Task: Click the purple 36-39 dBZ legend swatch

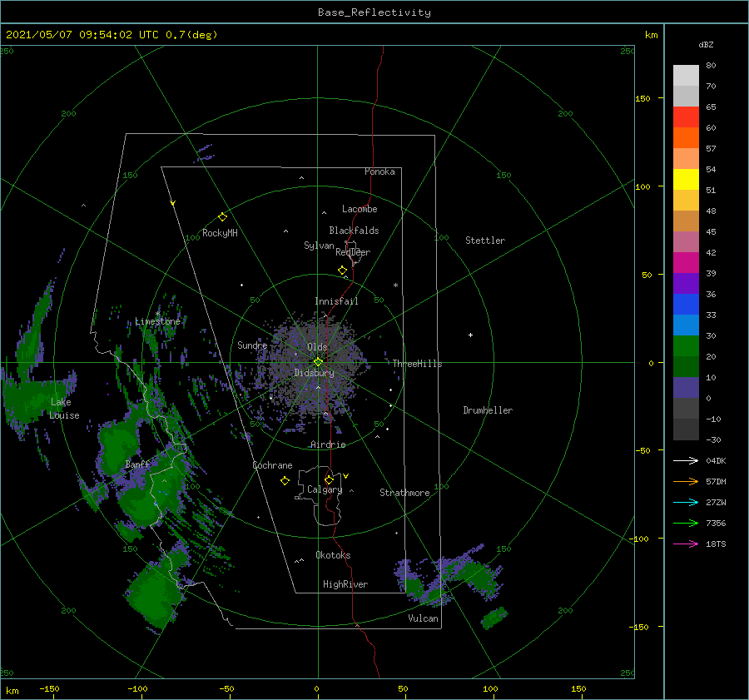Action: [686, 284]
